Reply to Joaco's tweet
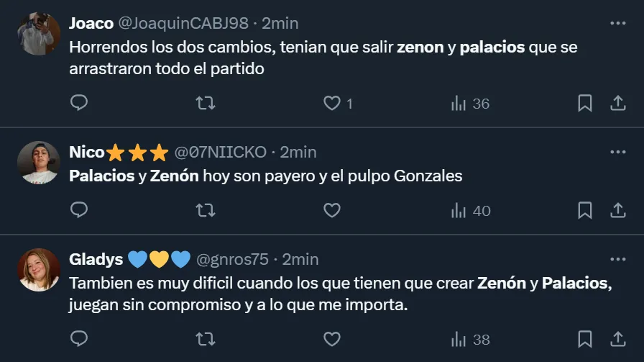Image resolution: width=644 pixels, height=362 pixels. [79, 103]
